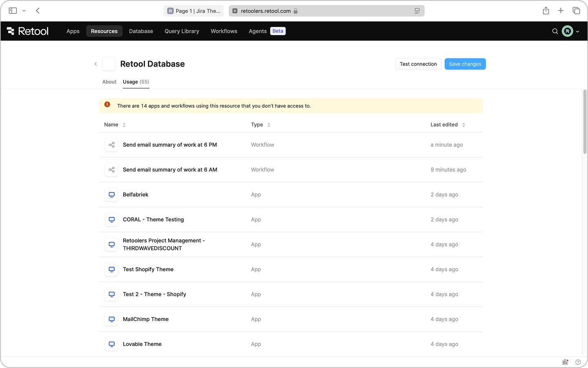
Task: Expand the account menu chevron beside the avatar
Action: 577,31
